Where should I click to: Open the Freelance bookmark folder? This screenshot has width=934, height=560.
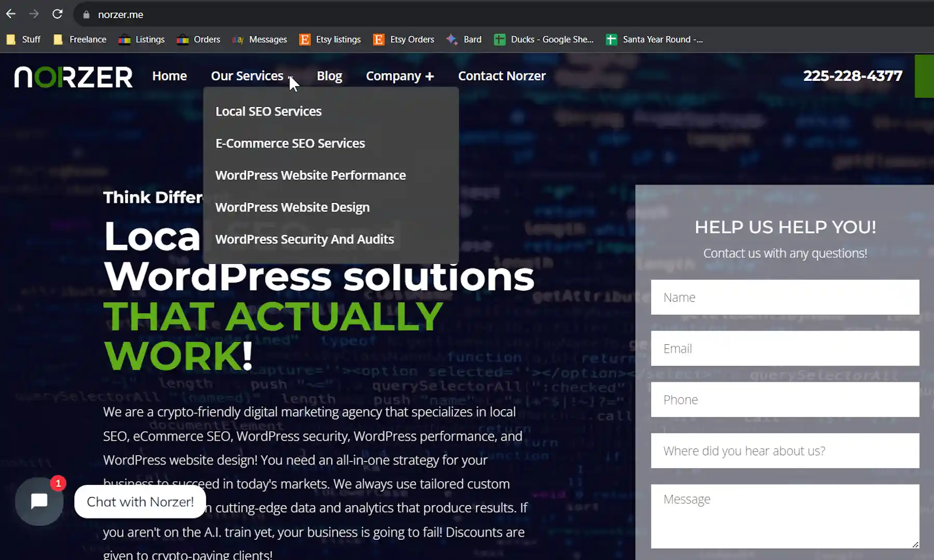pos(80,39)
